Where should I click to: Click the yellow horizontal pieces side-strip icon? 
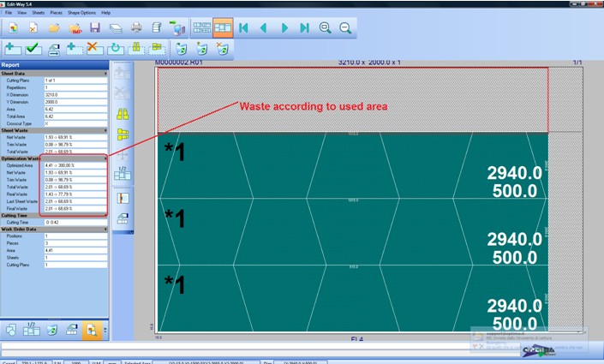123,134
